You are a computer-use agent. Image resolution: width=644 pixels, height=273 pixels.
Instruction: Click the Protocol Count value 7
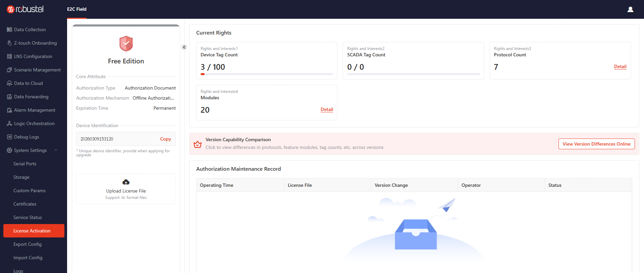496,67
